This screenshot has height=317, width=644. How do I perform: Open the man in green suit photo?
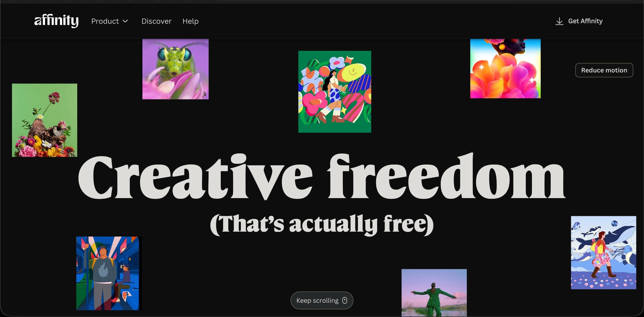click(x=434, y=293)
